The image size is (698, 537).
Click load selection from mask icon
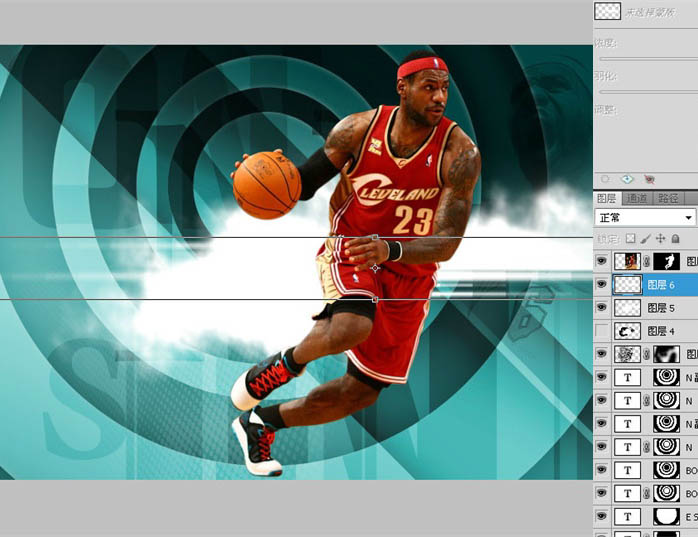click(x=605, y=179)
